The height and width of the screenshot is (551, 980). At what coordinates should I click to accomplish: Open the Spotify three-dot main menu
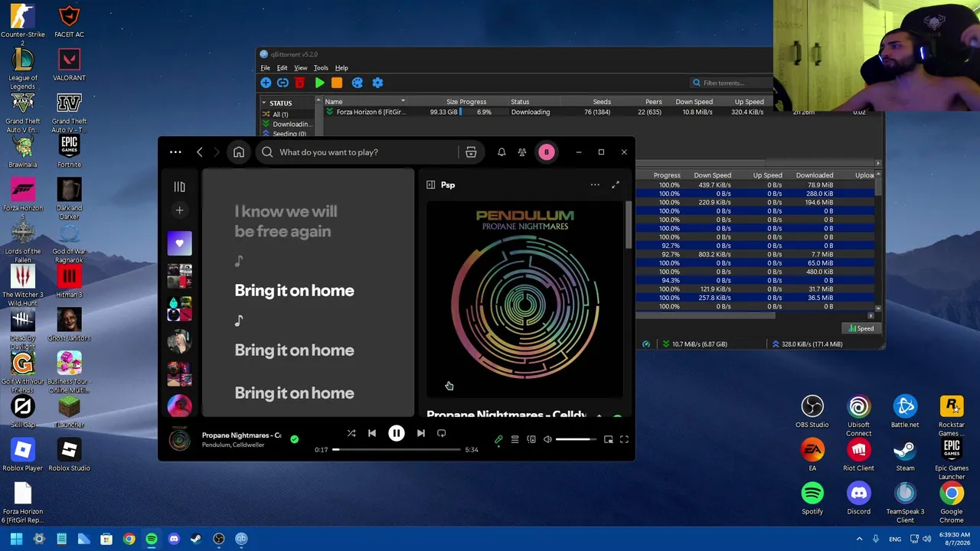tap(175, 152)
